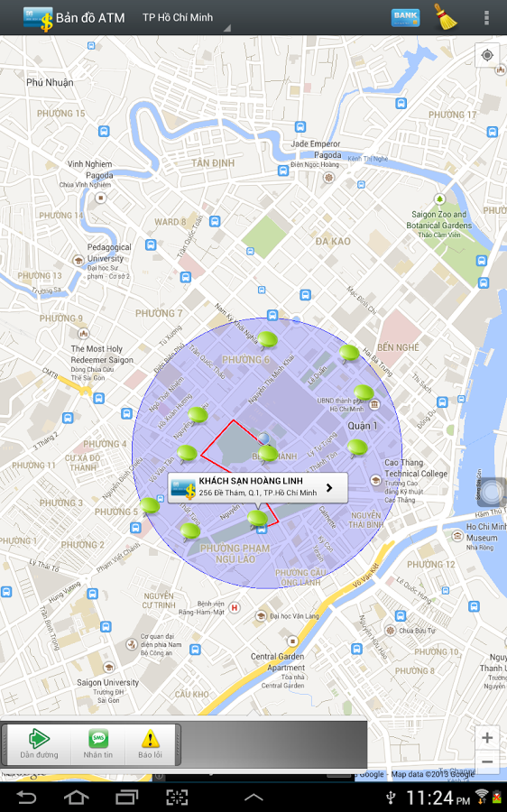This screenshot has width=507, height=812.
Task: Tap the my-location crosshair button
Action: pyautogui.click(x=487, y=55)
